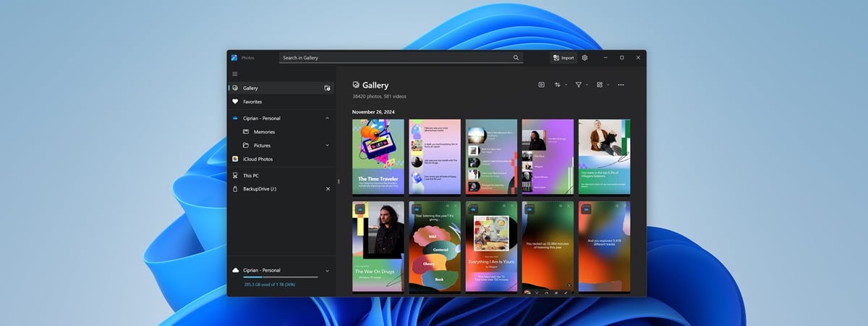Click add folder icon beside Gallery
This screenshot has width=868, height=326.
[x=327, y=88]
